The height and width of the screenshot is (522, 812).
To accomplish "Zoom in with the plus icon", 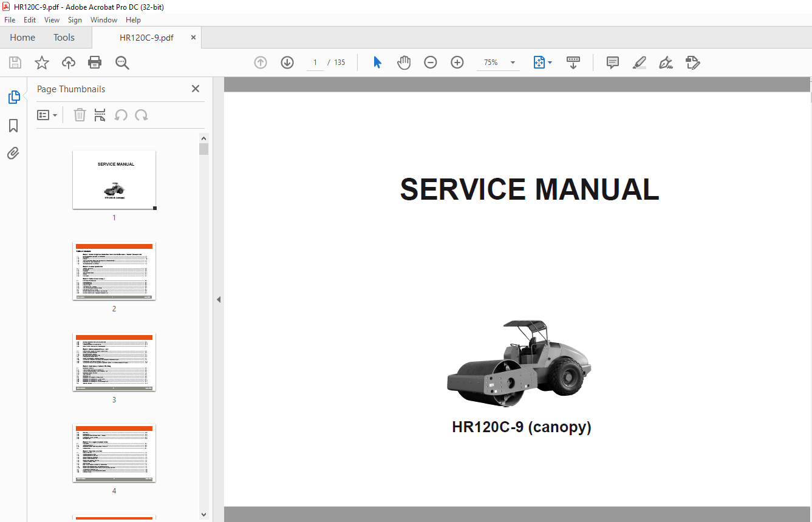I will pyautogui.click(x=457, y=63).
